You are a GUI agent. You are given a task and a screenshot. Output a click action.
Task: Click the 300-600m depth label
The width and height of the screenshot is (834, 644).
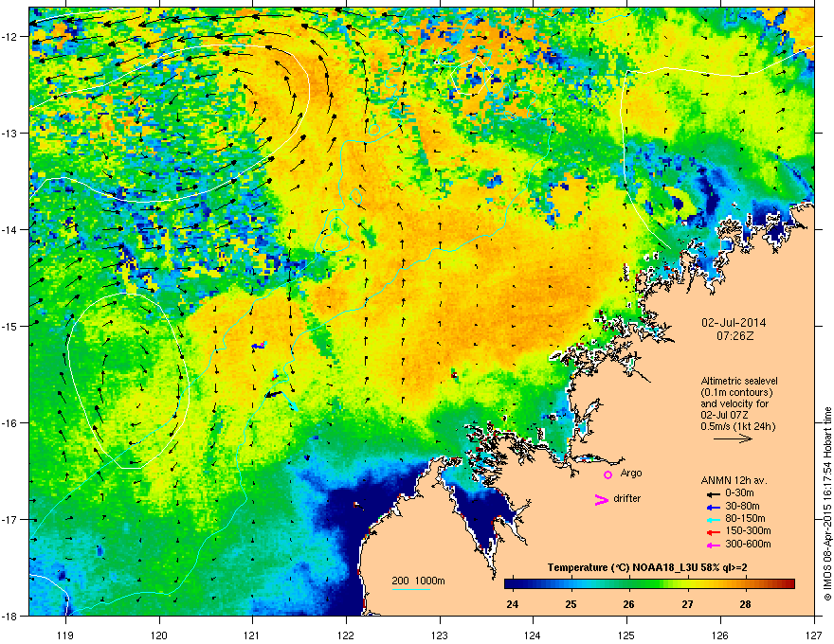tap(748, 544)
